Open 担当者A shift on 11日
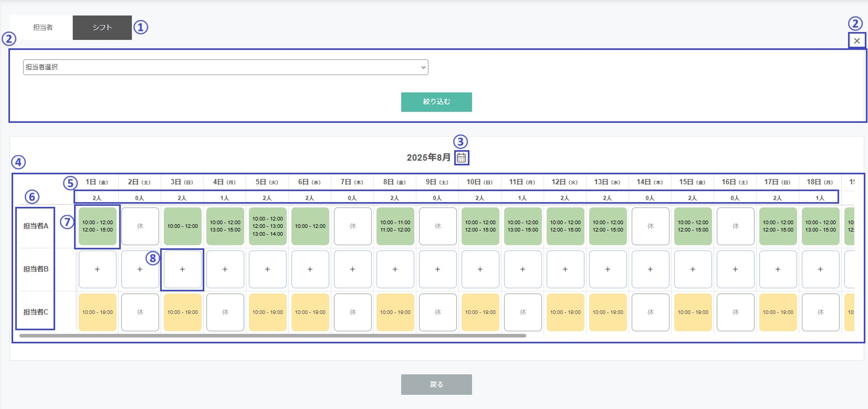Viewport: 868px width, 409px height. pyautogui.click(x=523, y=226)
